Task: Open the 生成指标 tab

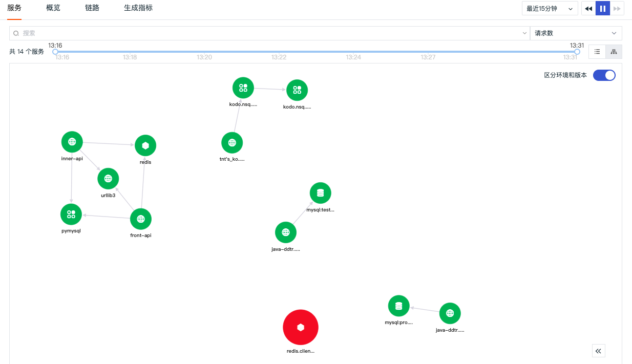Action: tap(138, 8)
